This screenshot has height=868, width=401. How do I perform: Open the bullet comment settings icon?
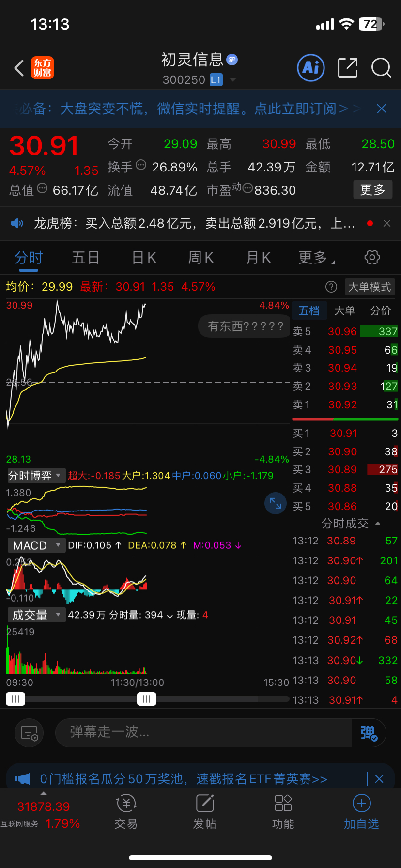click(30, 733)
